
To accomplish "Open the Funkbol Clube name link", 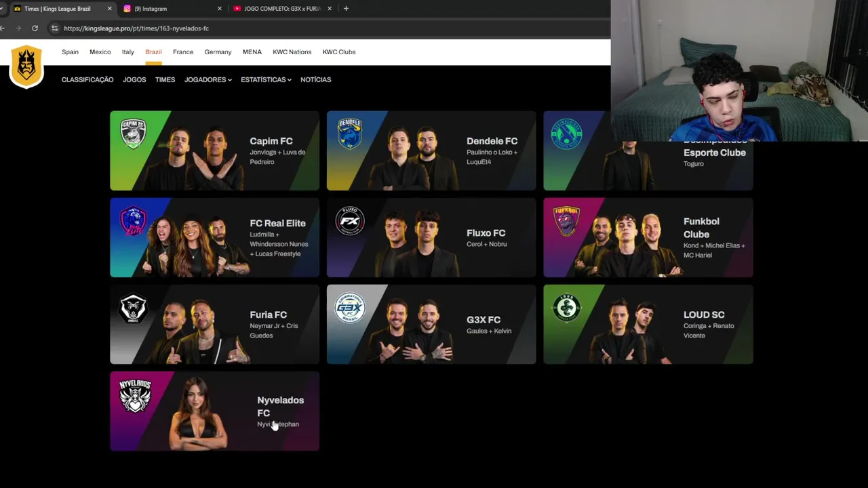I will [x=701, y=228].
